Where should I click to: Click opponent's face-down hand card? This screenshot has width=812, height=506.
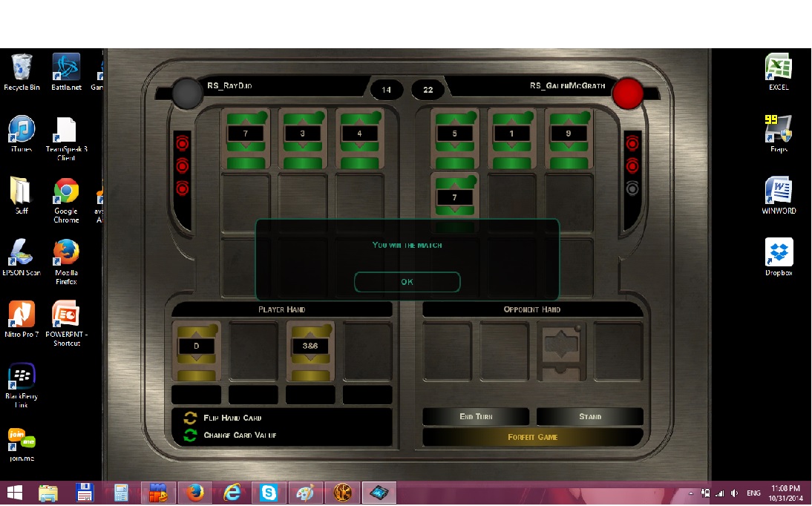(x=560, y=351)
